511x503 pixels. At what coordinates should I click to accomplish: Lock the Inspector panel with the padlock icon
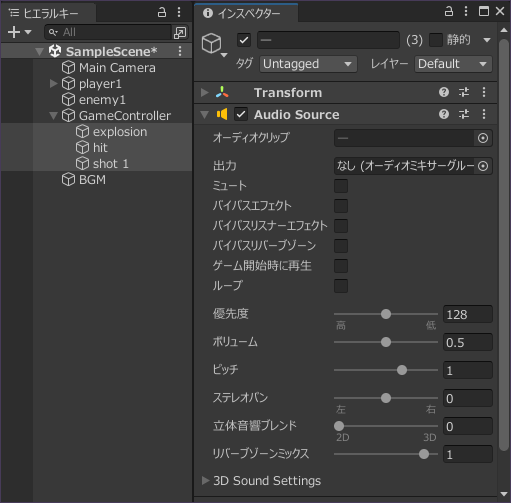click(x=449, y=12)
